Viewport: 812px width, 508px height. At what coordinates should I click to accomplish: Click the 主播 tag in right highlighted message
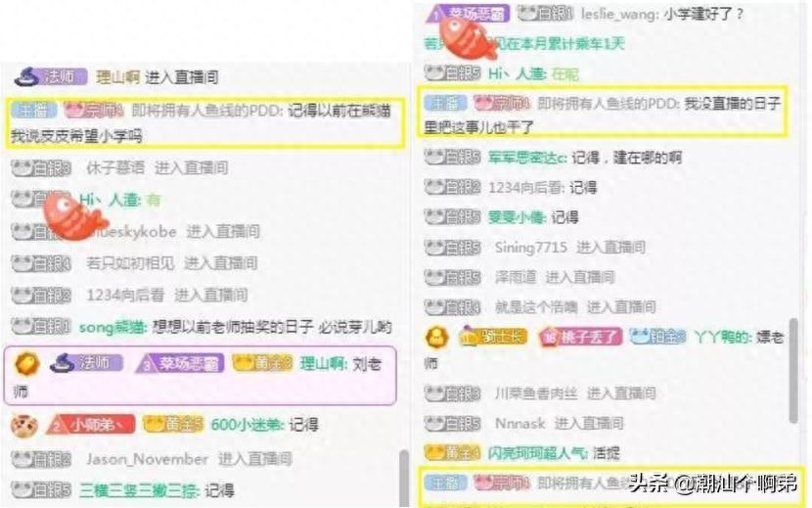(x=444, y=103)
